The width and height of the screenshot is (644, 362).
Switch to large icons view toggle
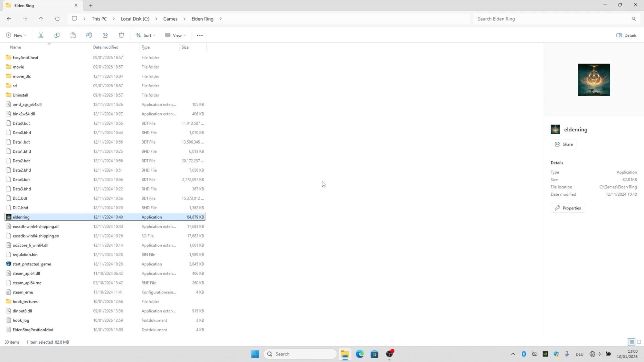click(x=639, y=342)
